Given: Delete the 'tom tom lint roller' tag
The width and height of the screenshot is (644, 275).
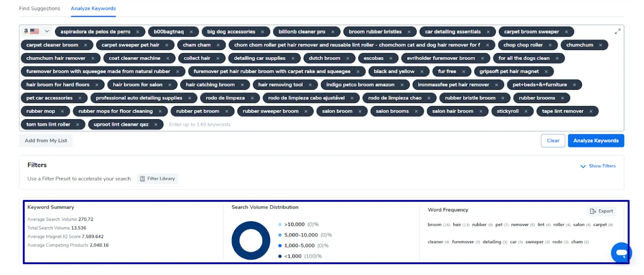Looking at the screenshot, I should (78, 125).
